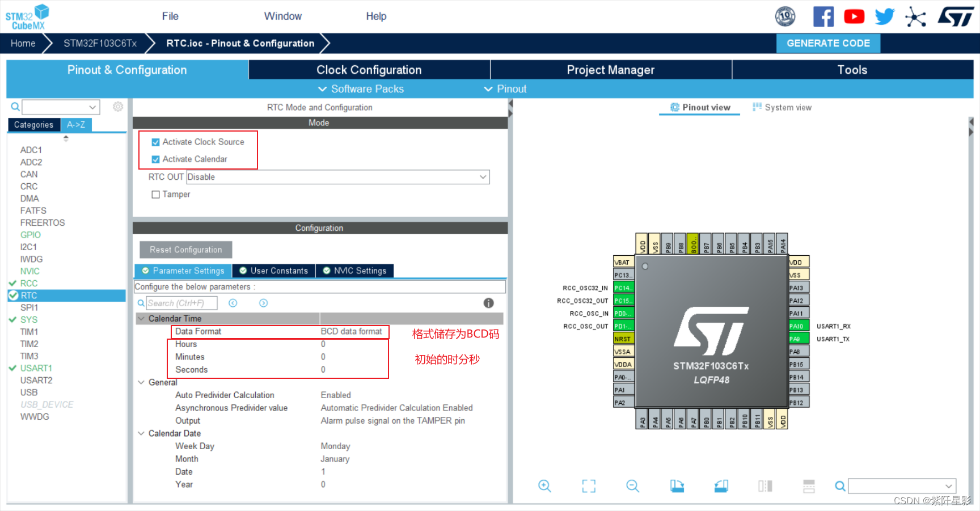Click the ST logo at top right
Image resolution: width=980 pixels, height=511 pixels.
[956, 16]
